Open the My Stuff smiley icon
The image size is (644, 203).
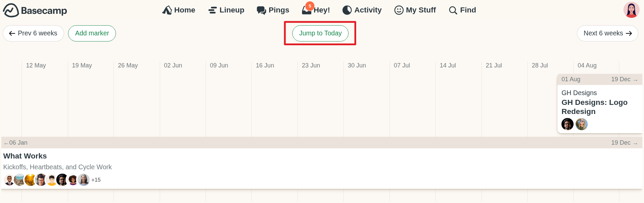398,10
